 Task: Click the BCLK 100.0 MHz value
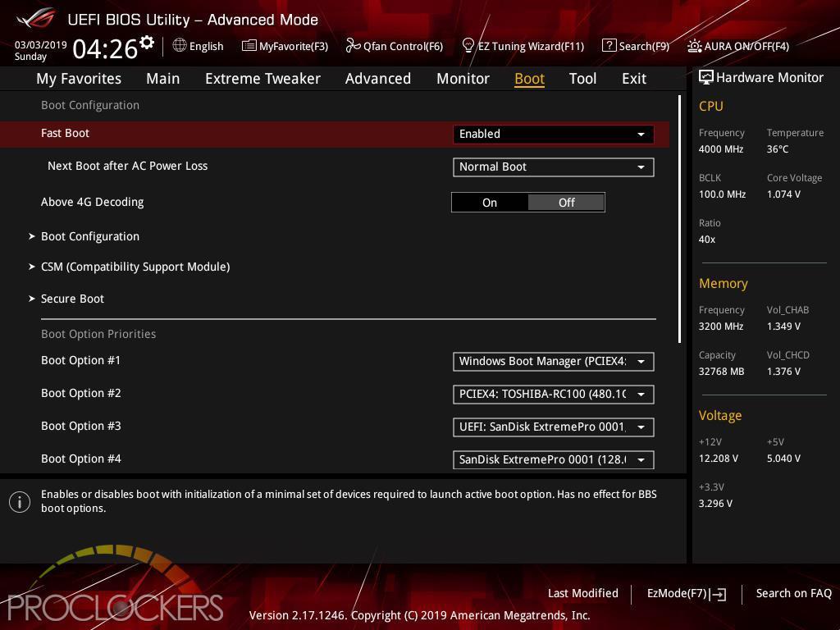click(722, 194)
